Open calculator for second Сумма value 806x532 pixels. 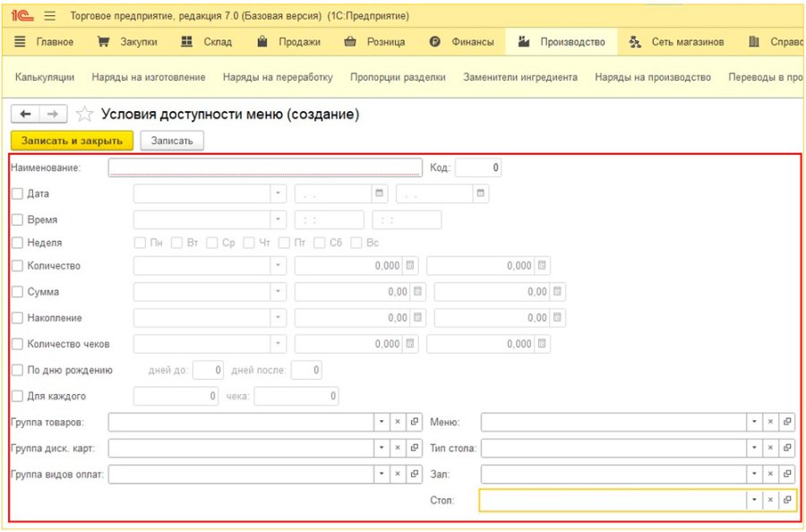click(557, 291)
